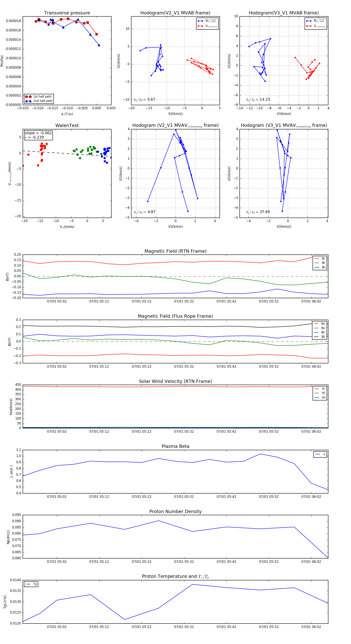Click the dashed fit line in WalenTest
The image size is (351, 644).
point(67,154)
